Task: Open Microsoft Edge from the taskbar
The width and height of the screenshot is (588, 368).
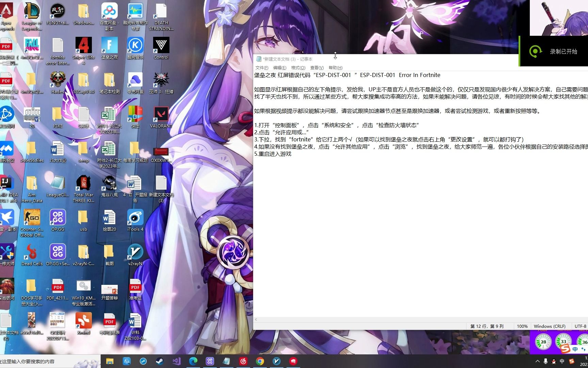Action: 193,361
